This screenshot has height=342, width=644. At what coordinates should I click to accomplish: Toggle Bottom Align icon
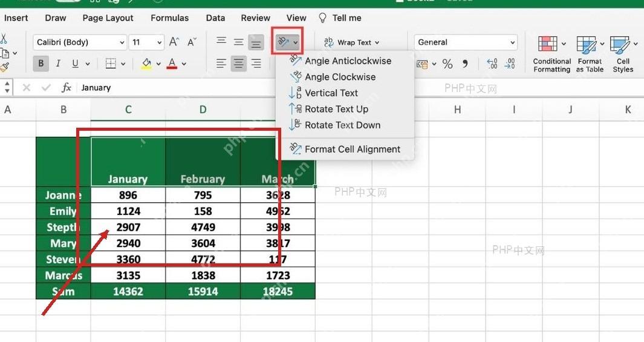[x=256, y=42]
